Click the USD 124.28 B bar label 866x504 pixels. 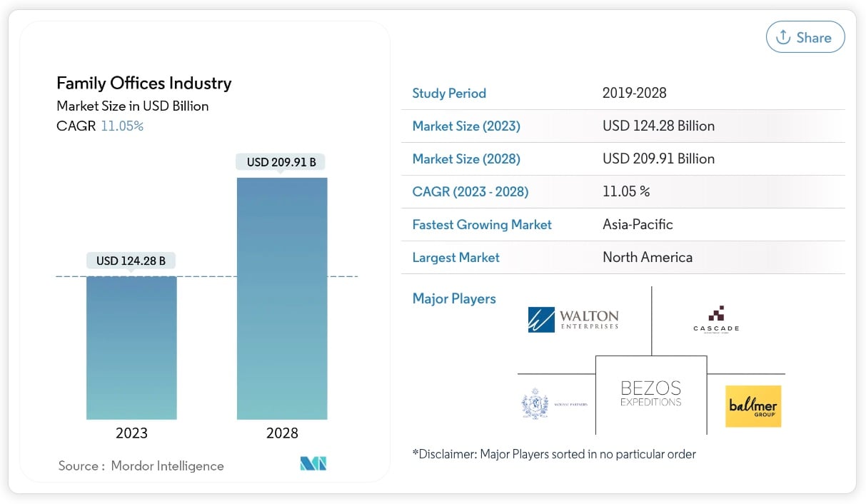pyautogui.click(x=131, y=261)
